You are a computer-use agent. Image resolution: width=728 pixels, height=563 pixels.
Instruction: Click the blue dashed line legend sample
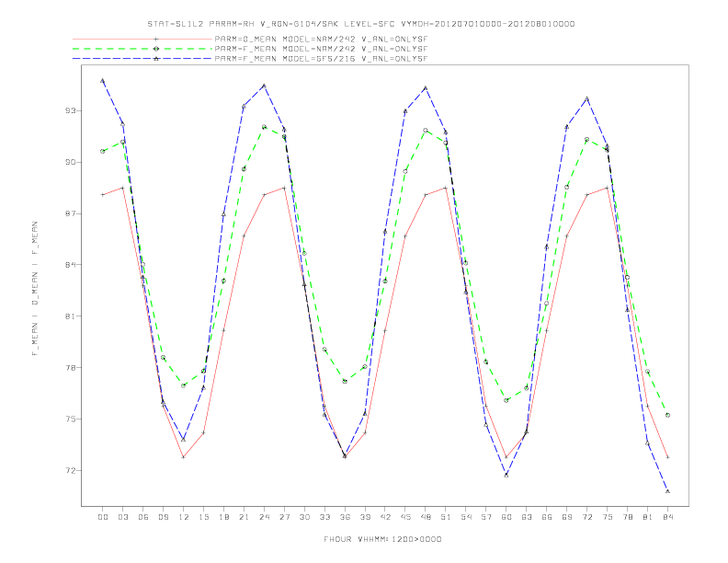pos(142,59)
